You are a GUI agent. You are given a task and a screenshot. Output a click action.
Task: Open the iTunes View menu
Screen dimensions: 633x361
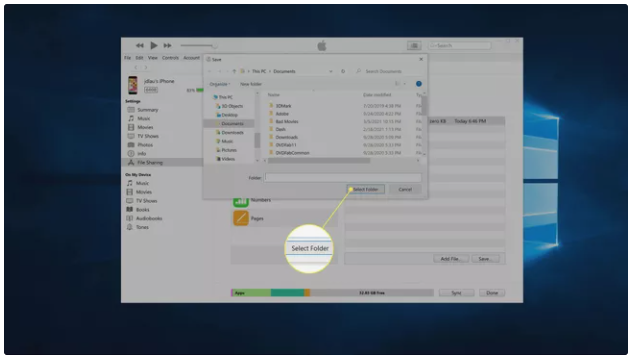click(x=153, y=58)
